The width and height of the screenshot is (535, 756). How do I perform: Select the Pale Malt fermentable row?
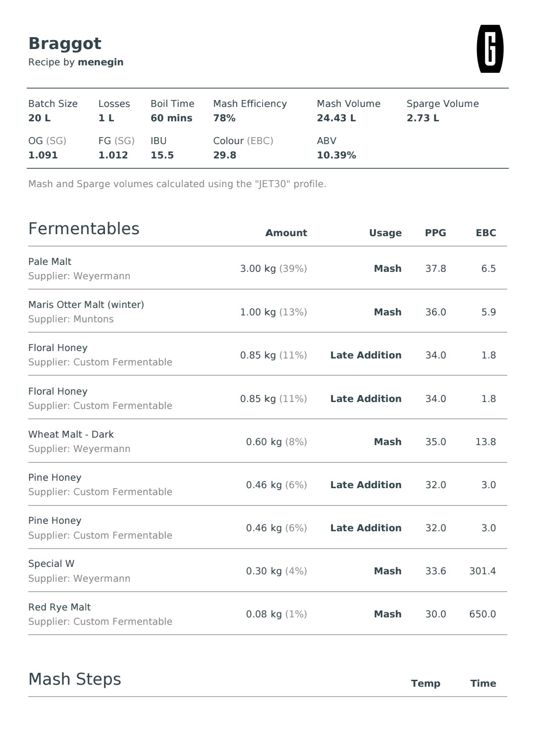(267, 268)
